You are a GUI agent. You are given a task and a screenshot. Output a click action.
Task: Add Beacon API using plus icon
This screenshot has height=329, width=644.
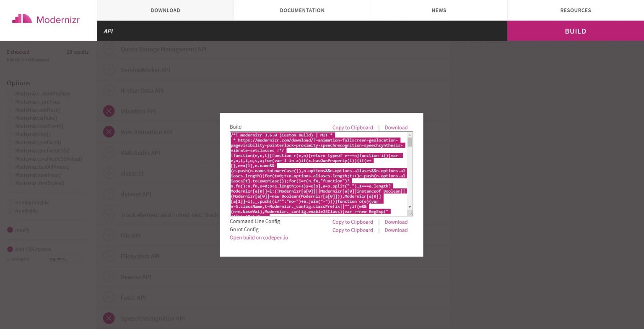[x=109, y=277]
